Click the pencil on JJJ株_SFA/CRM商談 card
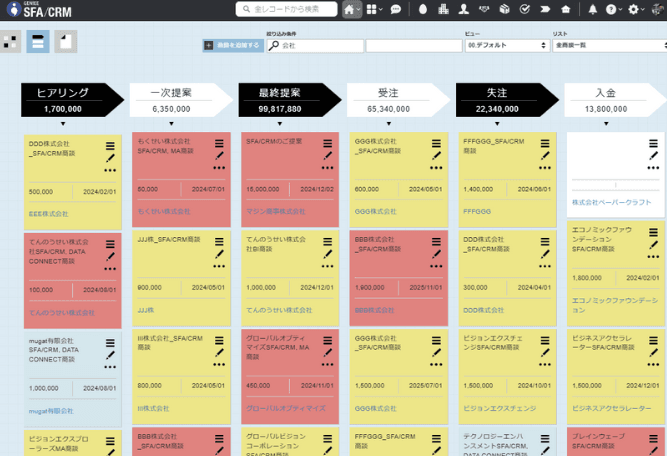667x456 pixels. (x=219, y=254)
